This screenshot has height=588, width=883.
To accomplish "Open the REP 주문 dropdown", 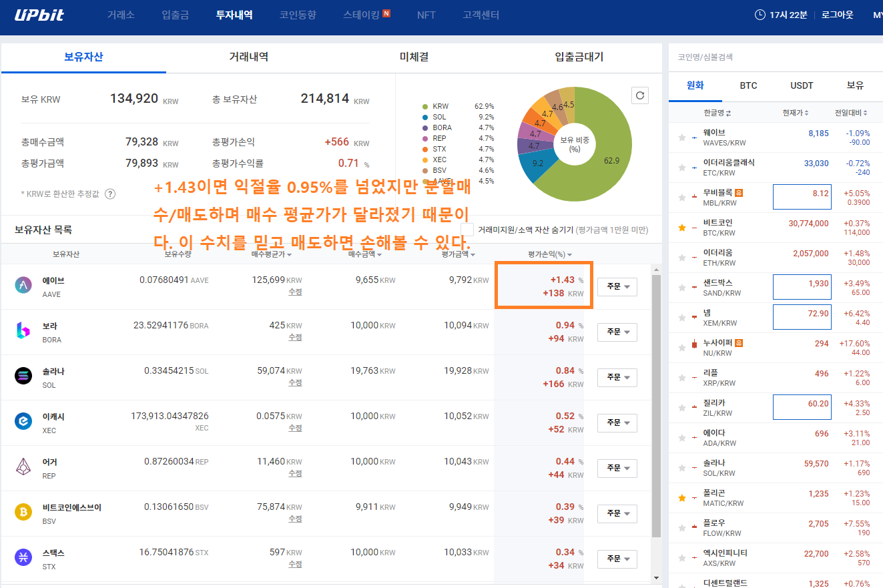I will pyautogui.click(x=617, y=469).
